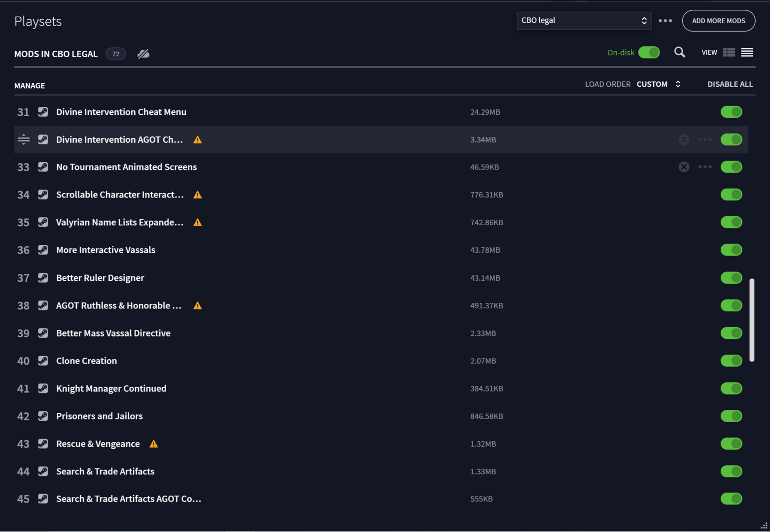
Task: Disable Search & Trade Artifacts AGOT Compat toggle
Action: 731,499
